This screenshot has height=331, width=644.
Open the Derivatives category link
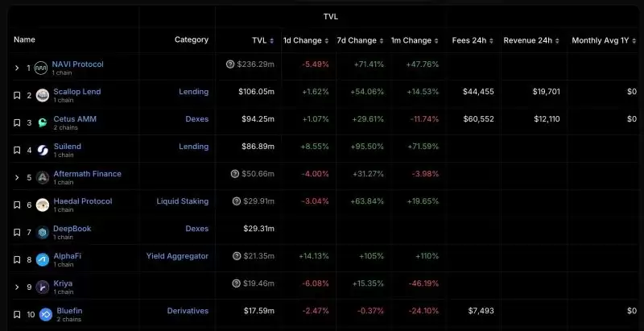pyautogui.click(x=188, y=311)
